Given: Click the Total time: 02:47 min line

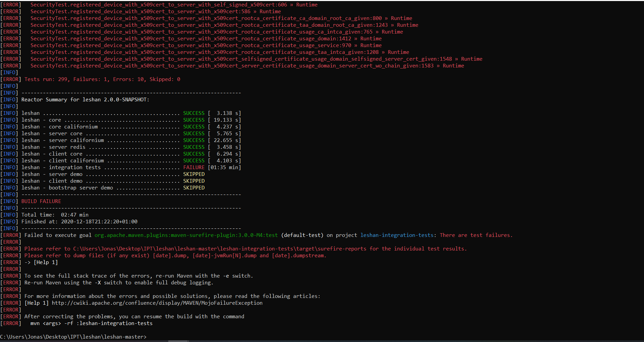Looking at the screenshot, I should point(54,215).
